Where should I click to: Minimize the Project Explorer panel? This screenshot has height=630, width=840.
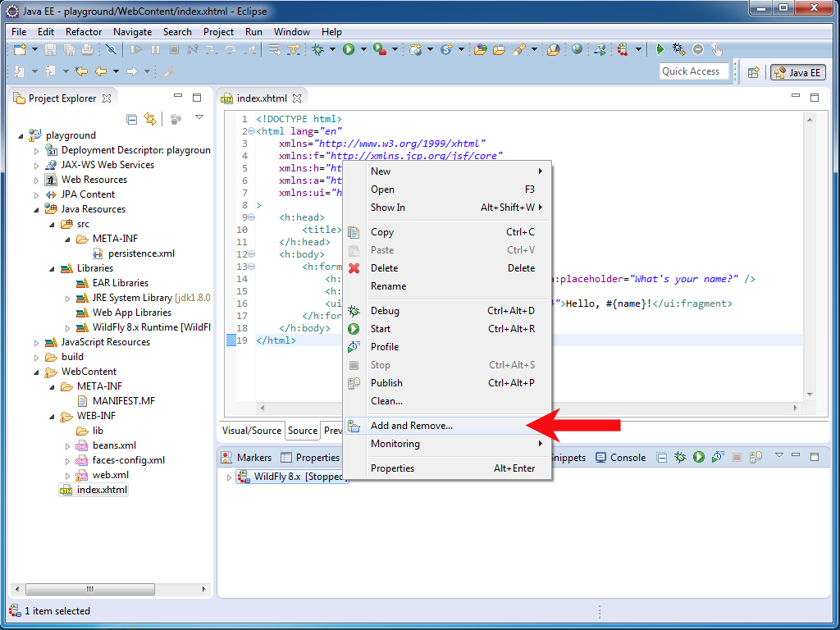coord(178,96)
